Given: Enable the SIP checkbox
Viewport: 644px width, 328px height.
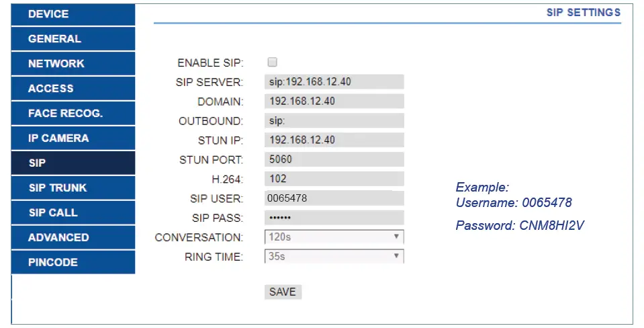Looking at the screenshot, I should (272, 63).
